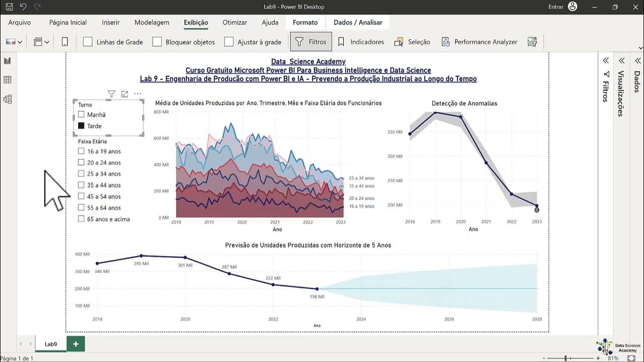This screenshot has height=362, width=644.
Task: Check the 65 anos e acima checkbox
Action: coord(81,219)
